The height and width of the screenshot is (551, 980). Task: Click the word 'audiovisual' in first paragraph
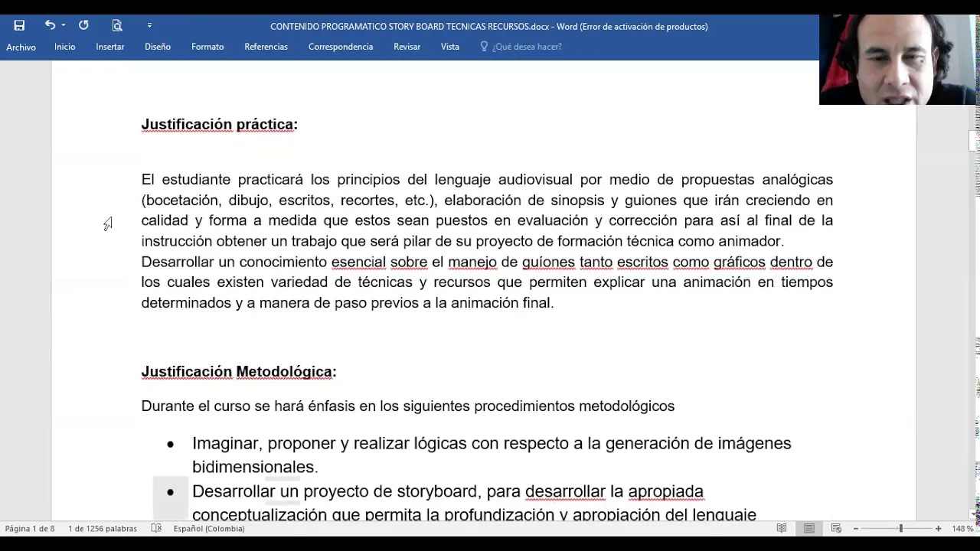click(535, 180)
